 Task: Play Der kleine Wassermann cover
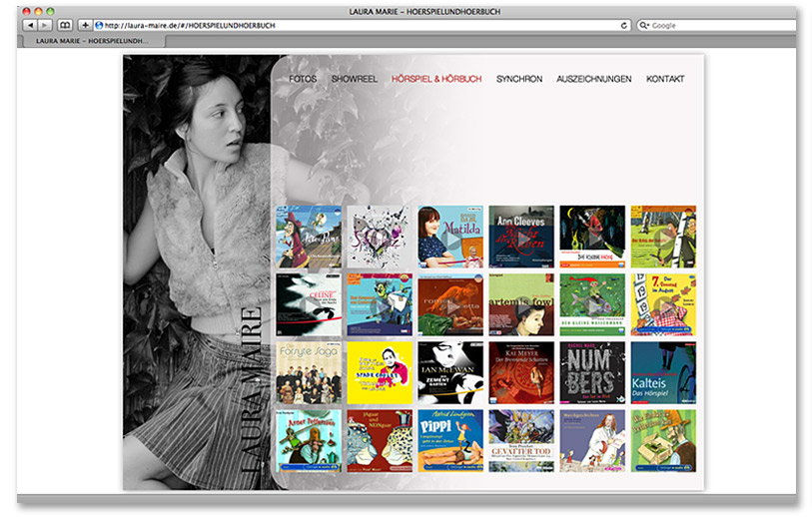coord(592,304)
